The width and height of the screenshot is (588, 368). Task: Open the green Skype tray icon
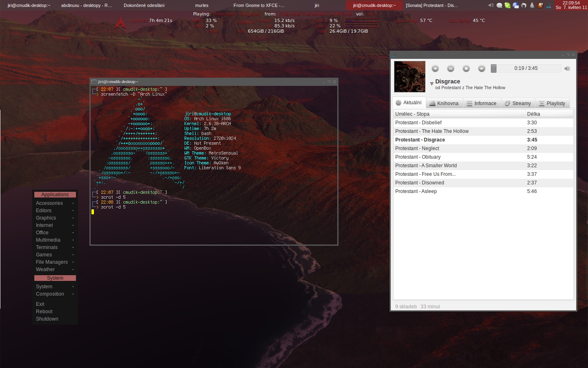pyautogui.click(x=508, y=5)
